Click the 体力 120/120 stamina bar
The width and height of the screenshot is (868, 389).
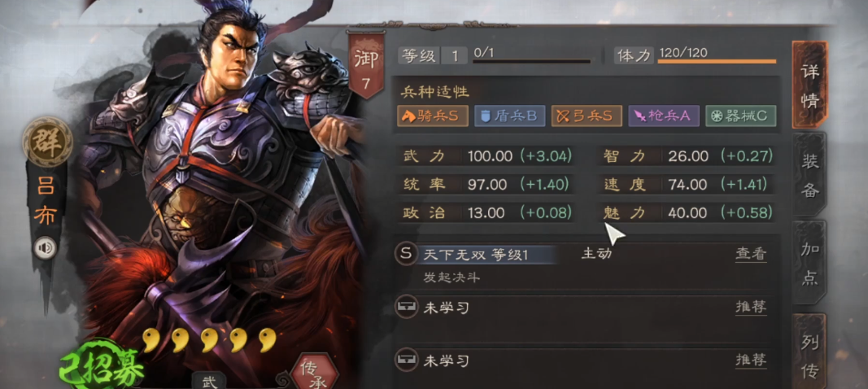[x=717, y=60]
